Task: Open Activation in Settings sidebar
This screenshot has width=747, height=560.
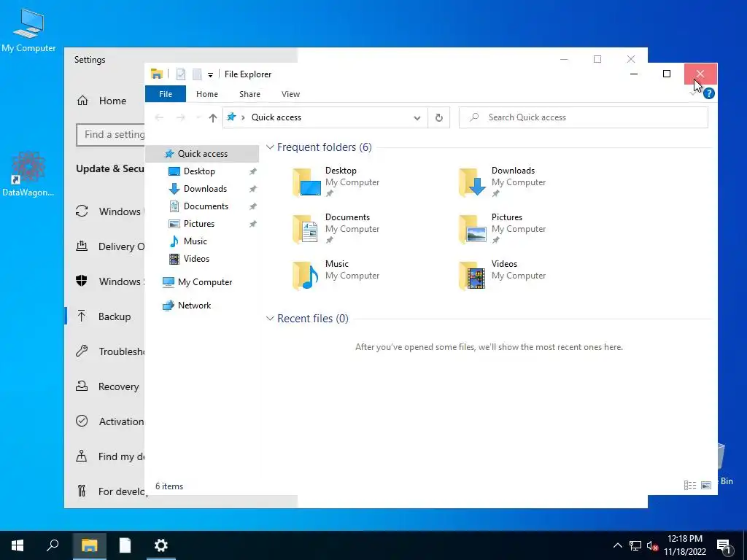Action: pyautogui.click(x=109, y=421)
